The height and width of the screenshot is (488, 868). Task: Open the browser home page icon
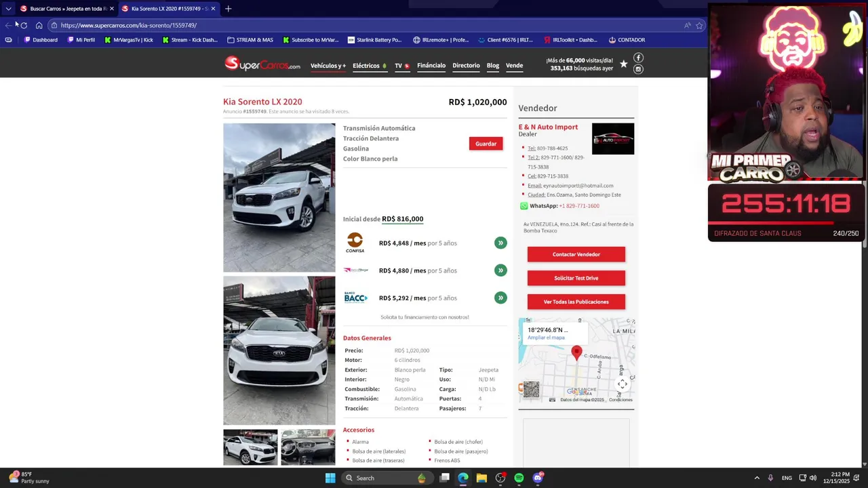coord(39,25)
